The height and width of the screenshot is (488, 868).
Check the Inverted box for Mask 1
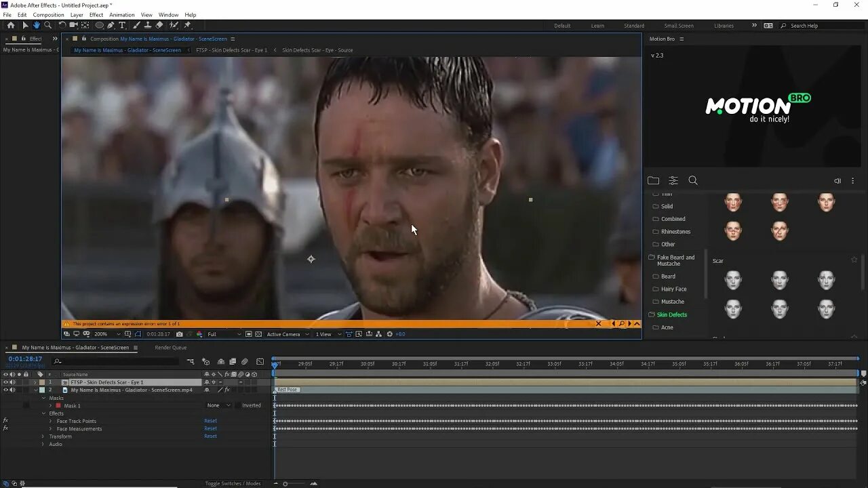pos(237,405)
